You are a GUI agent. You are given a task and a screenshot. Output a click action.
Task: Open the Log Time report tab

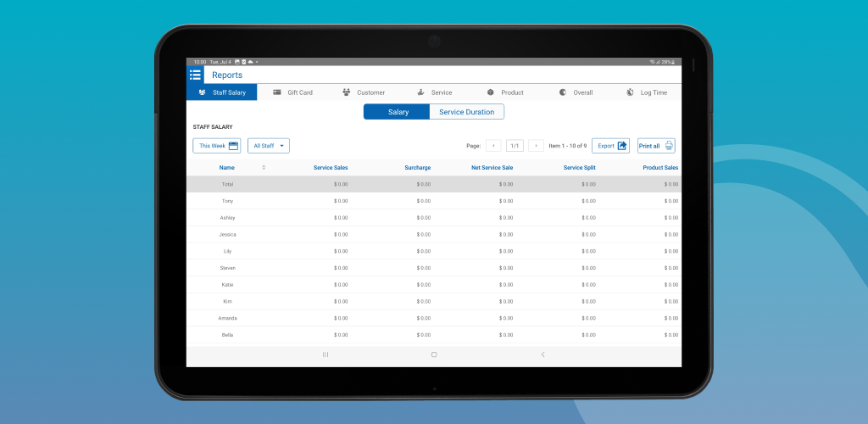click(647, 92)
